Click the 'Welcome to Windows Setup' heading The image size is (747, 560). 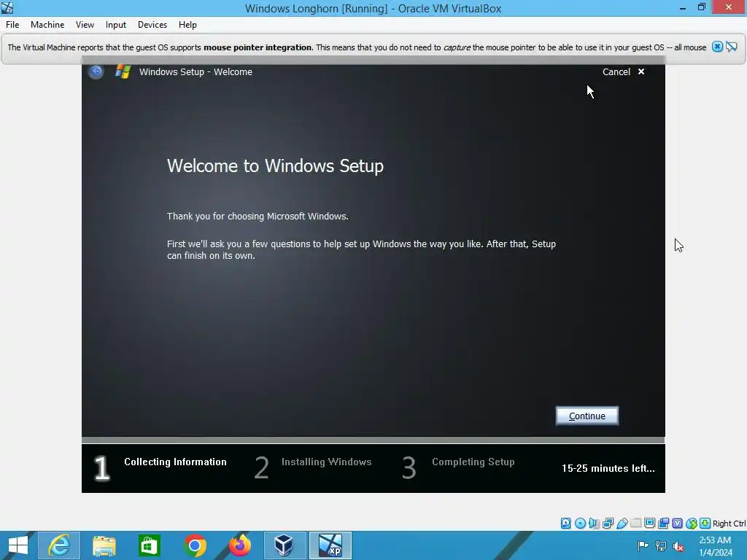[275, 166]
